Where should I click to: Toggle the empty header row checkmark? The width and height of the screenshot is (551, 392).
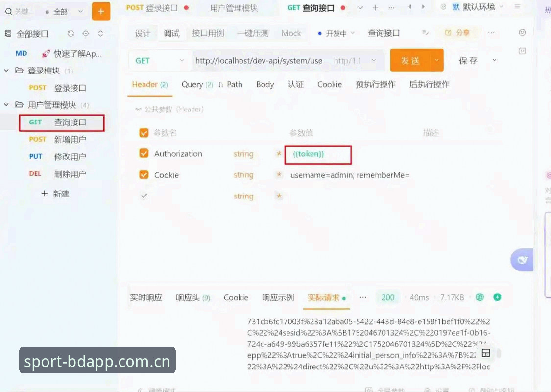coord(144,196)
